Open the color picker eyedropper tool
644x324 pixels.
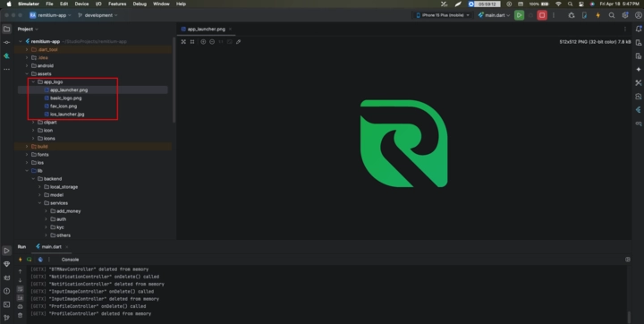tap(238, 42)
